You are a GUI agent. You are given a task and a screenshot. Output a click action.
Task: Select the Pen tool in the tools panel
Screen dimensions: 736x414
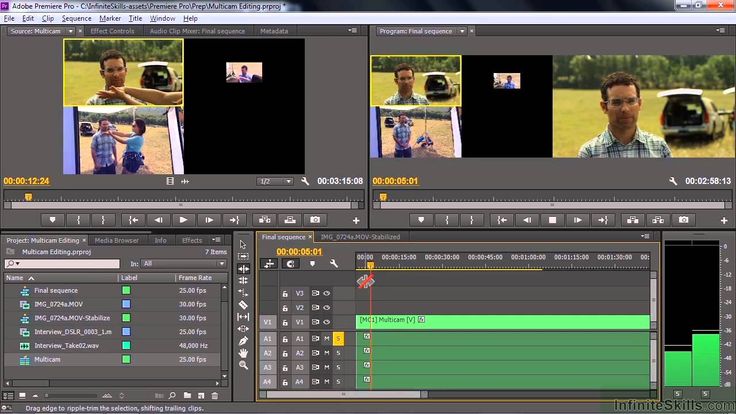tap(243, 341)
